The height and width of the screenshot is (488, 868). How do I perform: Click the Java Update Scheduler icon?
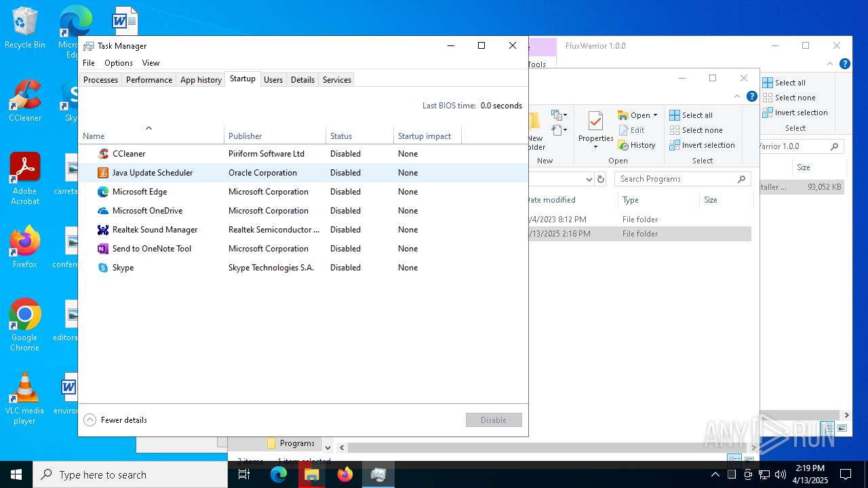(103, 173)
